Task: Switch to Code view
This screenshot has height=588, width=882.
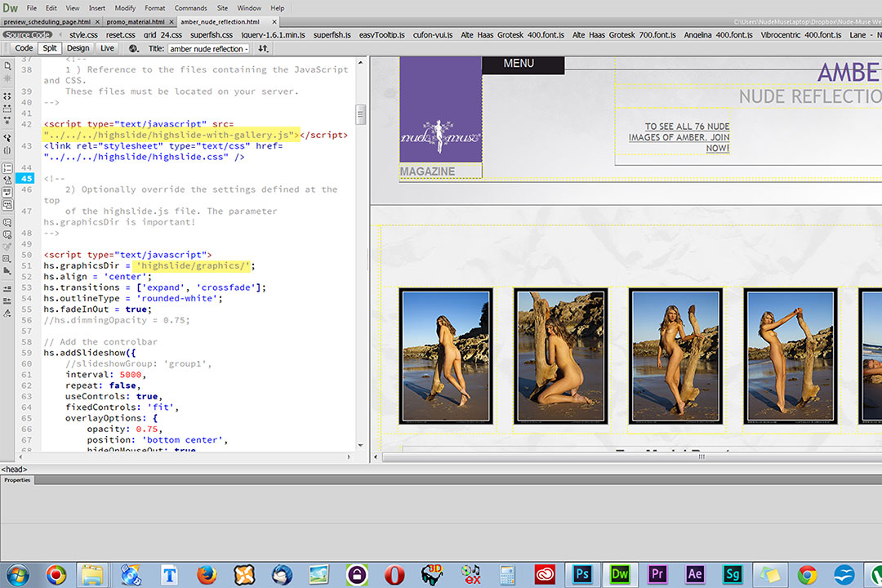Action: point(24,48)
